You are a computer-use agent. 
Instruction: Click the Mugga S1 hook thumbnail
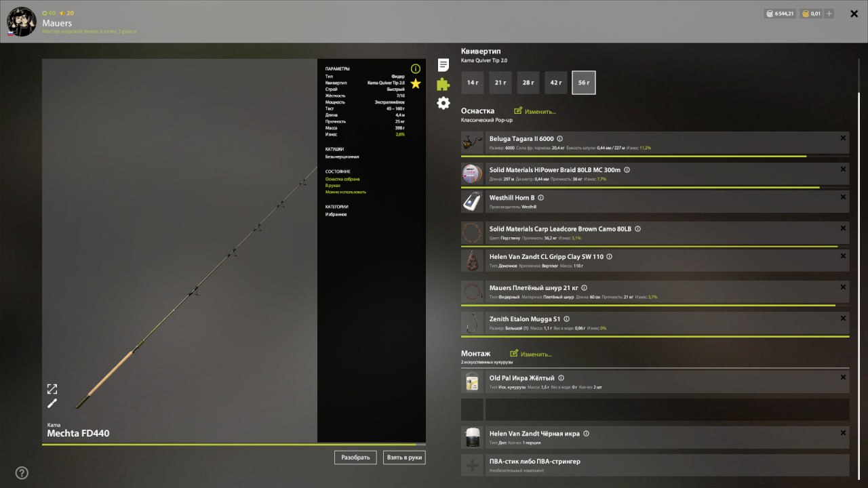pyautogui.click(x=472, y=323)
